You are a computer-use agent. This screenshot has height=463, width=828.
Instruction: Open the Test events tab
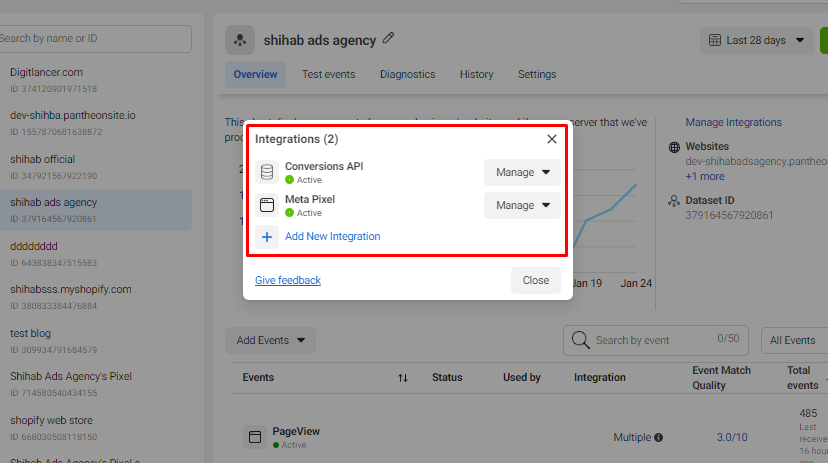pos(328,74)
